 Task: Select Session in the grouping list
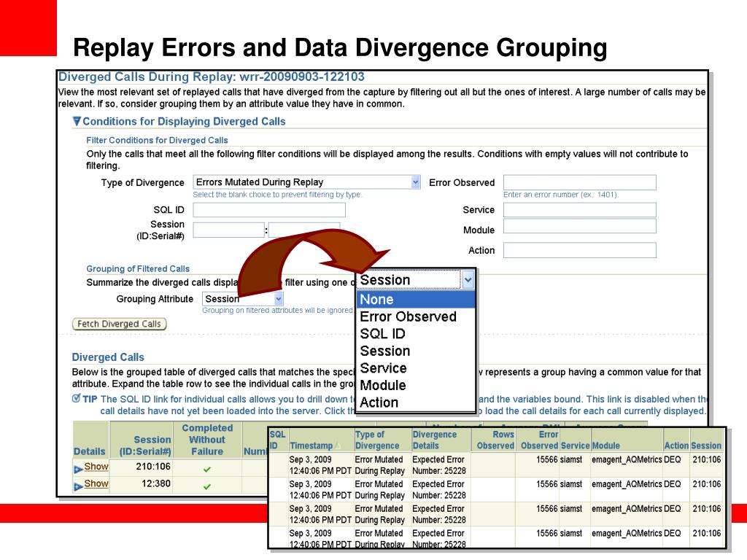(x=416, y=351)
